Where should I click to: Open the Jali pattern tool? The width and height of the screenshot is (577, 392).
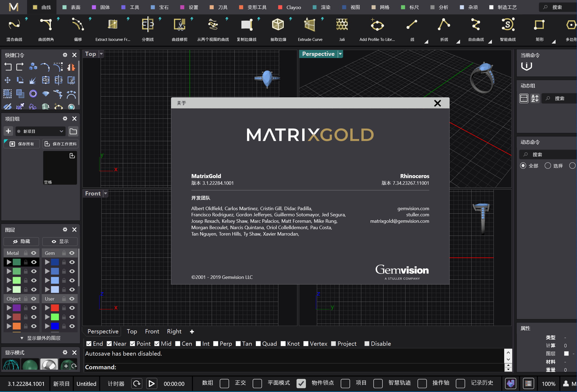pyautogui.click(x=342, y=29)
